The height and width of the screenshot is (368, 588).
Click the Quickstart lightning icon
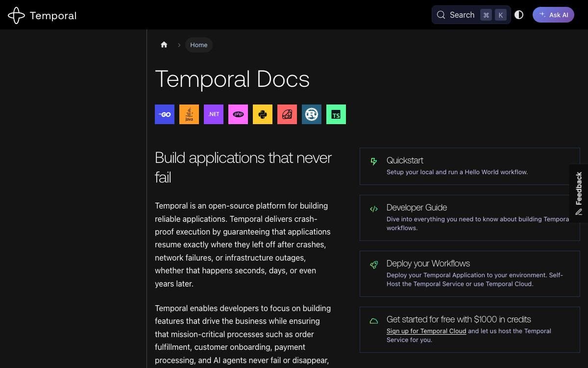374,161
